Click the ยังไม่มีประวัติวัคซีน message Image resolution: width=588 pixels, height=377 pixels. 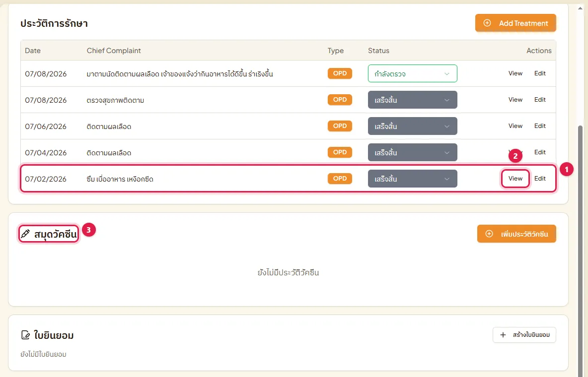(288, 272)
